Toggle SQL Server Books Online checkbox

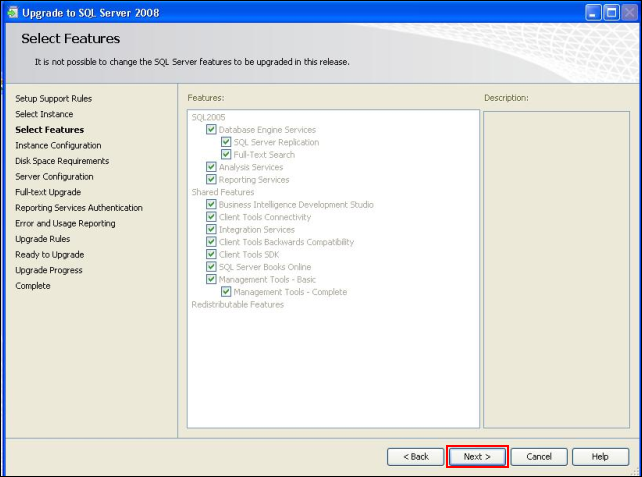(x=211, y=267)
